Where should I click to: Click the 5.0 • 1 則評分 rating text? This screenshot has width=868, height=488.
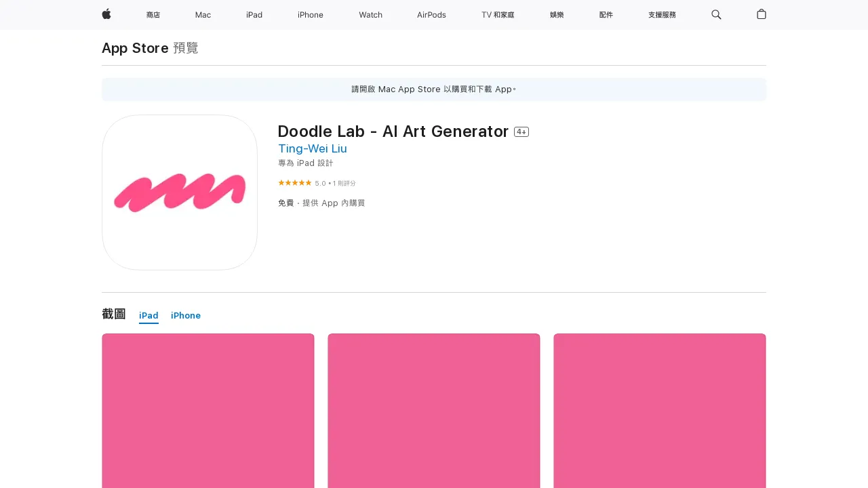tap(335, 183)
